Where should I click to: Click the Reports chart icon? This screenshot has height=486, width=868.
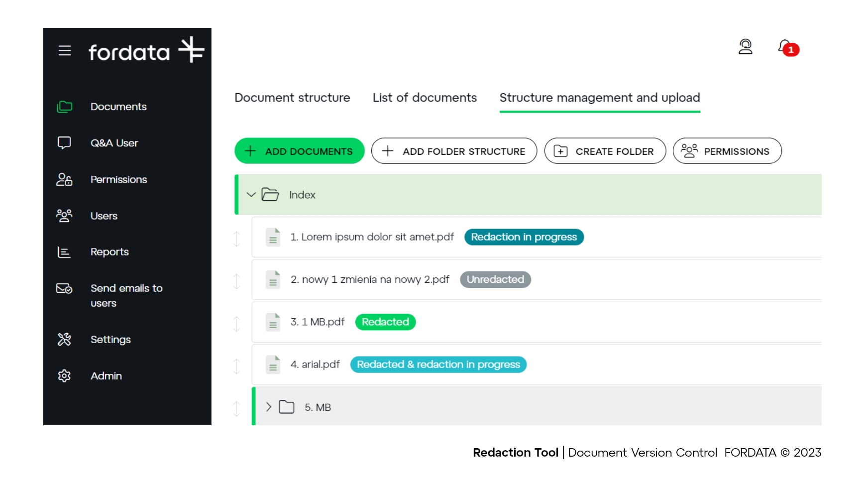coord(64,252)
